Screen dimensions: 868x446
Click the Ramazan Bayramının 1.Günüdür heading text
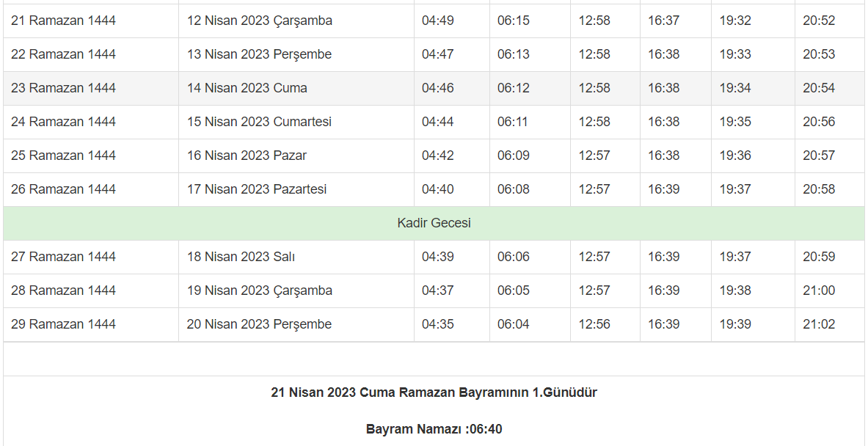[x=434, y=392]
